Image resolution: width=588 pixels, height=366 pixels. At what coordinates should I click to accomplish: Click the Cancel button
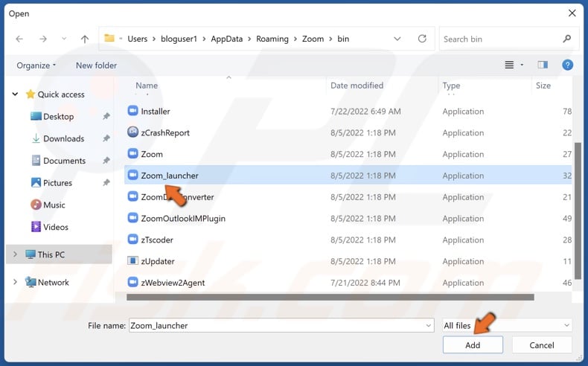coord(542,345)
